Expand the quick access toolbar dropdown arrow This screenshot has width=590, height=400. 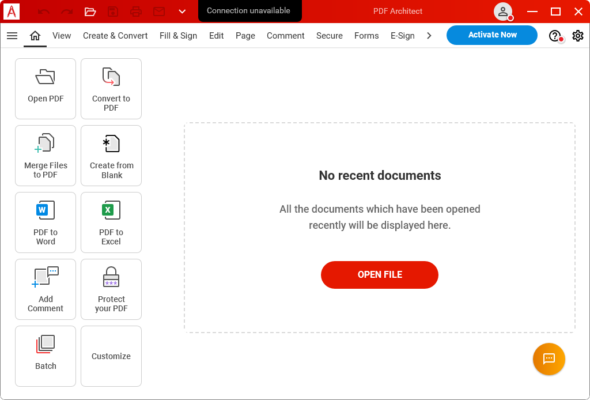tap(182, 12)
